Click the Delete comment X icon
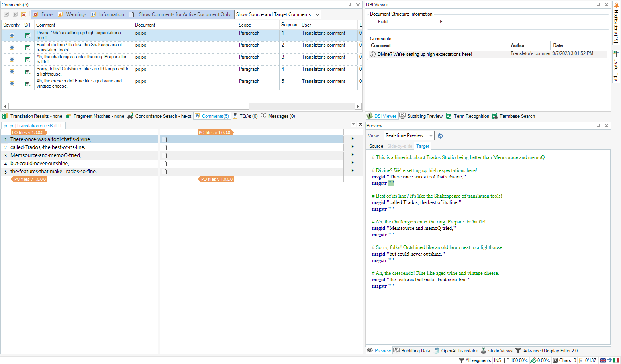The image size is (621, 364). pyautogui.click(x=15, y=14)
